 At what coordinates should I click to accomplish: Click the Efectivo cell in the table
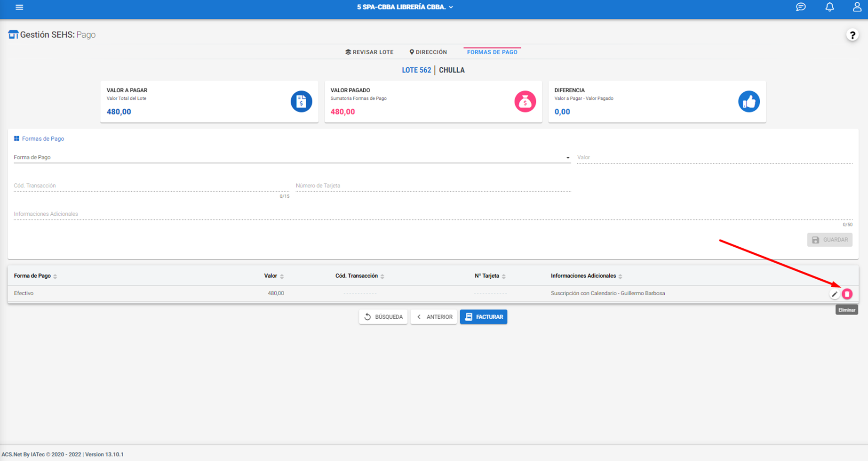pos(24,293)
